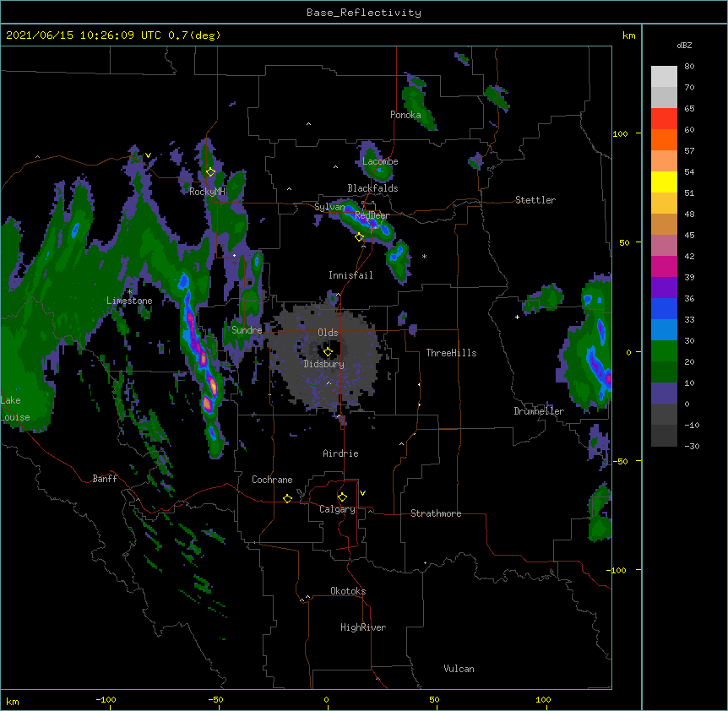This screenshot has width=728, height=711.
Task: Click the Didsbury label
Action: click(x=324, y=364)
